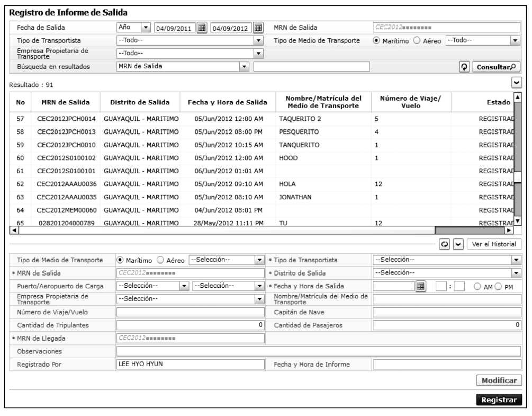Sort by MRN de Salida column header
The height and width of the screenshot is (416, 532).
[66, 102]
